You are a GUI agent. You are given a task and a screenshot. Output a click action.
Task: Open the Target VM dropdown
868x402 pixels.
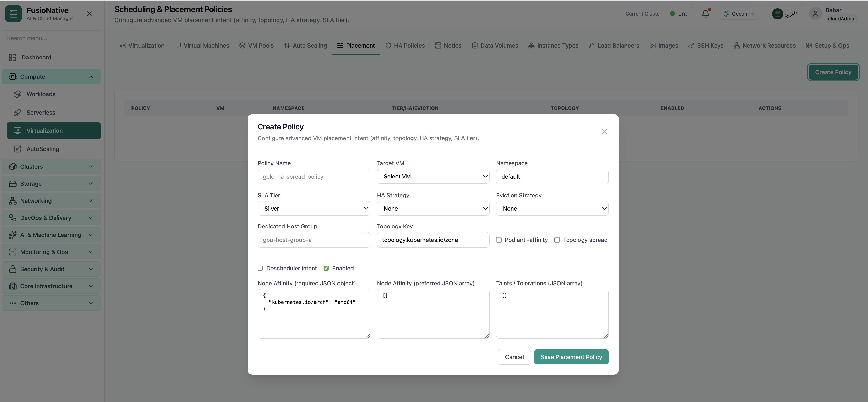(x=433, y=176)
